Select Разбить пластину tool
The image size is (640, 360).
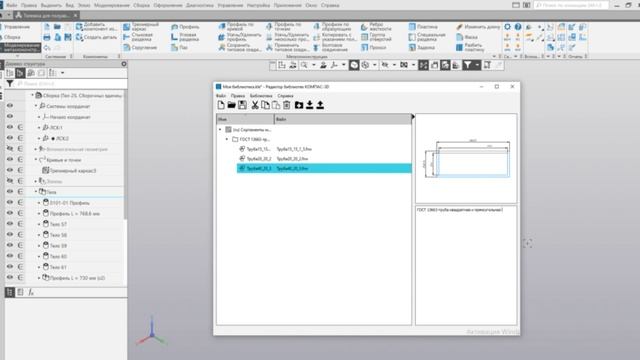(x=470, y=47)
